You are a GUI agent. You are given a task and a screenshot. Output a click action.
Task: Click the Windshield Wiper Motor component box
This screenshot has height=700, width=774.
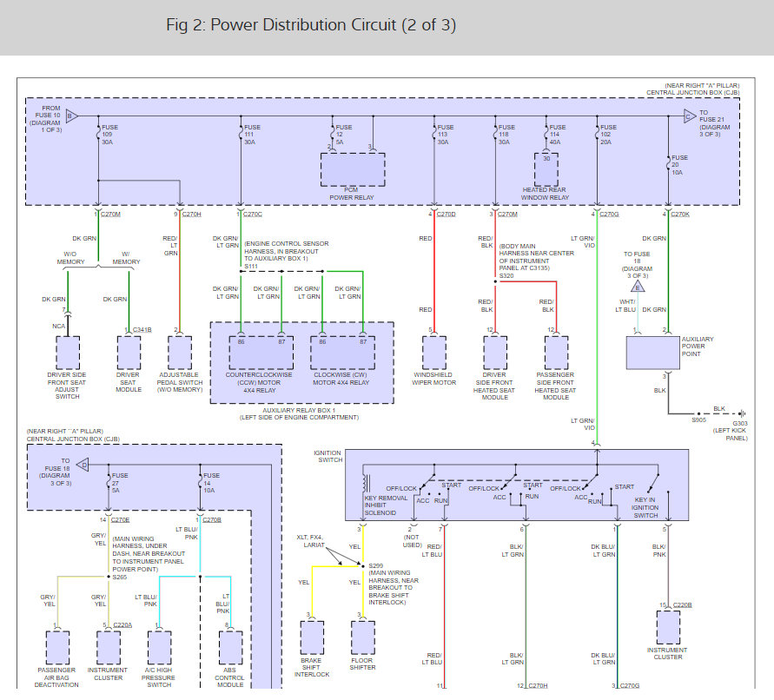coord(434,353)
